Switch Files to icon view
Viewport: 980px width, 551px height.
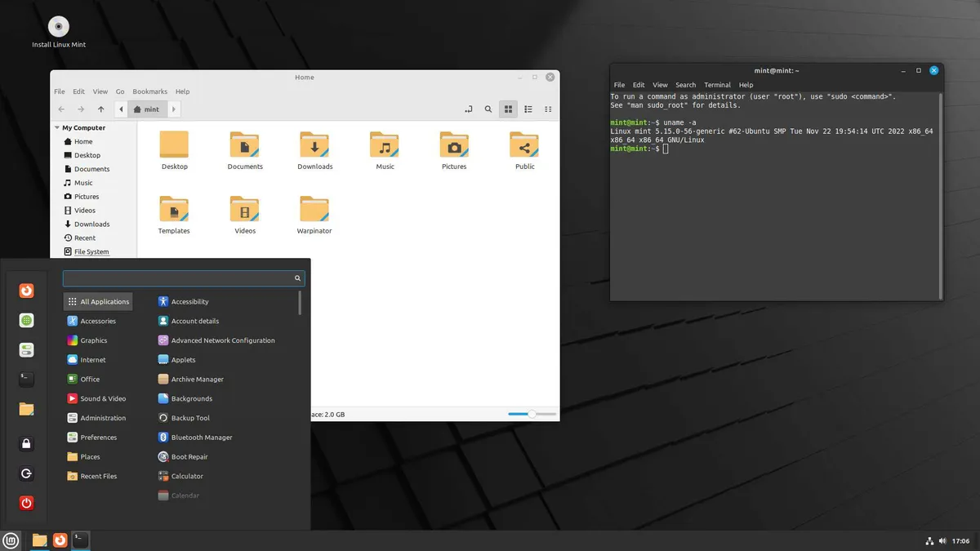click(x=508, y=109)
